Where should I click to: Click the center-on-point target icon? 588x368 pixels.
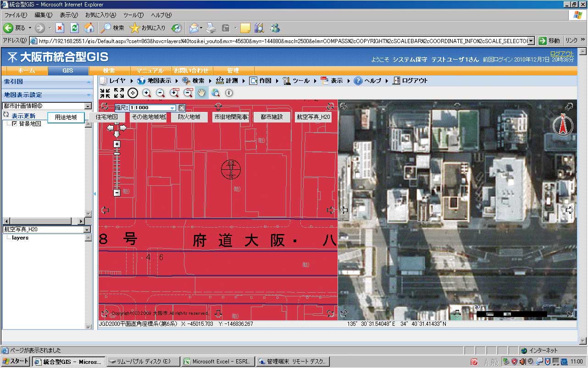133,93
